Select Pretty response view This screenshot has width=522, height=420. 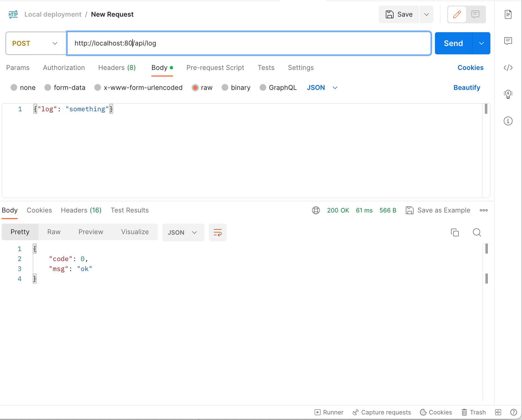pyautogui.click(x=20, y=232)
